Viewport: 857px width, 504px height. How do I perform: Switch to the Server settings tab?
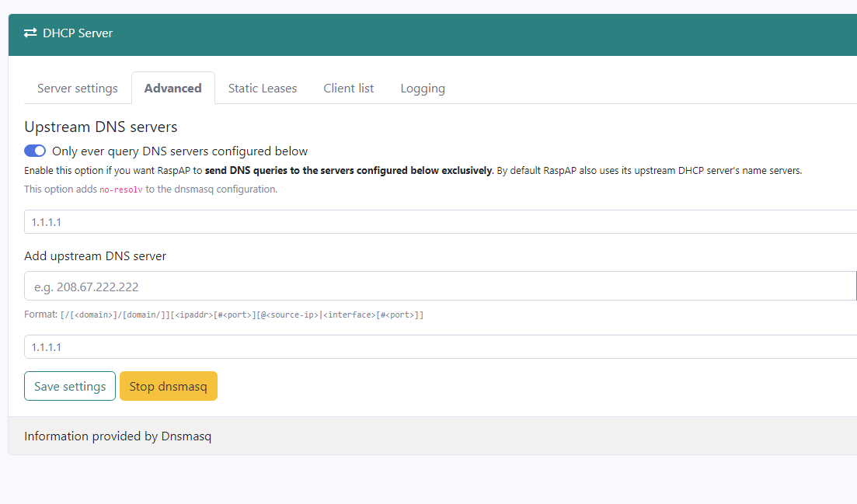click(77, 88)
